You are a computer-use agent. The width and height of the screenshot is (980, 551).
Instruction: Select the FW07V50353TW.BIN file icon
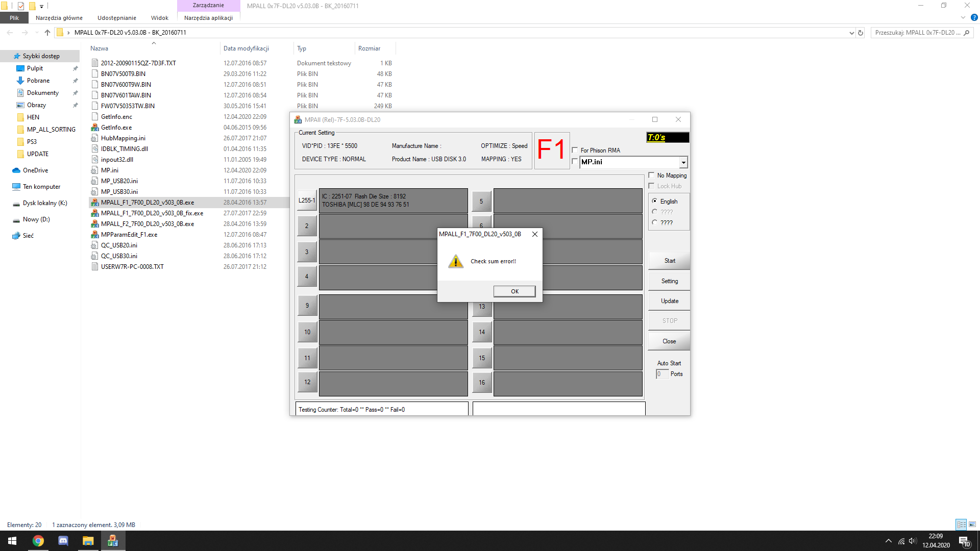click(x=94, y=106)
